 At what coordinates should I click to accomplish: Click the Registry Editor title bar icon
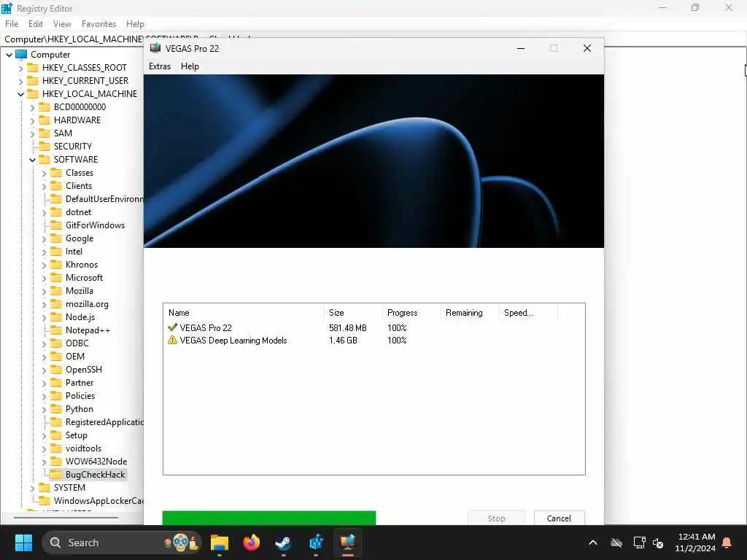[7, 7]
